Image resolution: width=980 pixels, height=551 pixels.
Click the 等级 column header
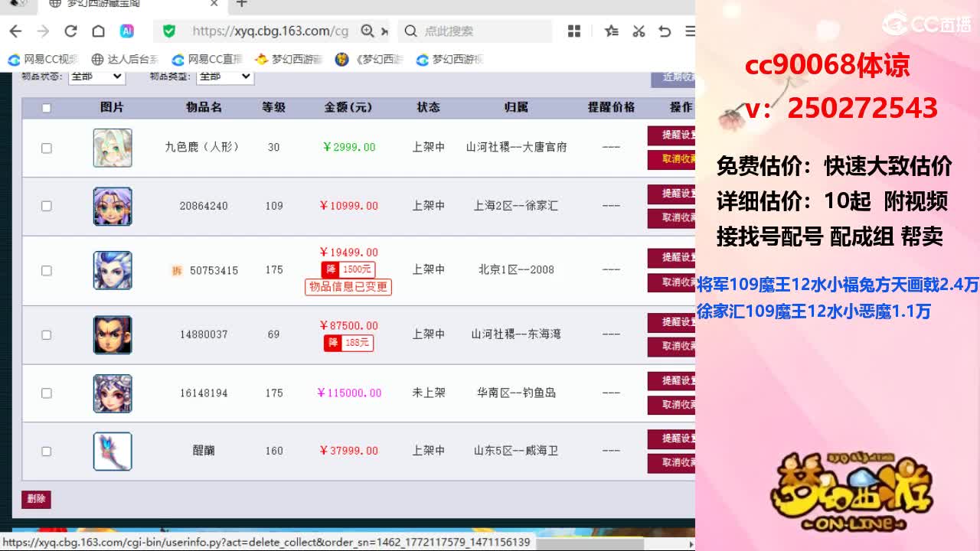(273, 107)
